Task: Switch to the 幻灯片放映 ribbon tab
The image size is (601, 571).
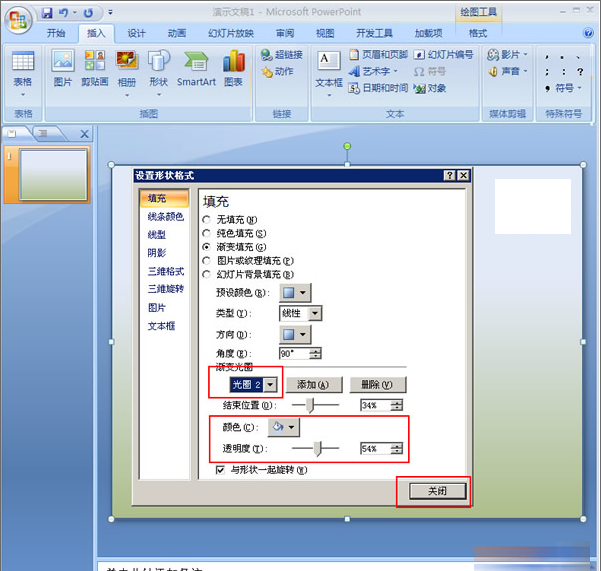Action: point(231,33)
